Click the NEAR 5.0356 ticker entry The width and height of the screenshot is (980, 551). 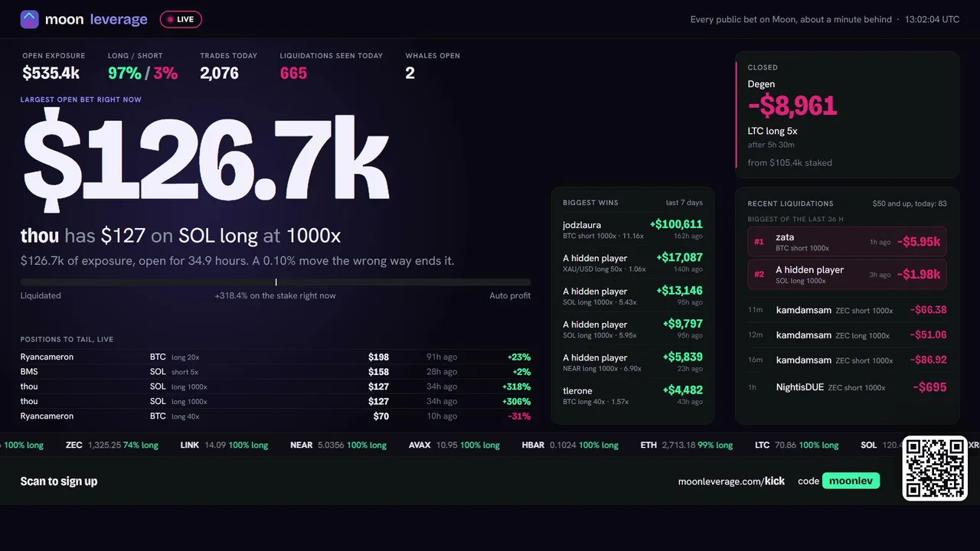pyautogui.click(x=338, y=445)
